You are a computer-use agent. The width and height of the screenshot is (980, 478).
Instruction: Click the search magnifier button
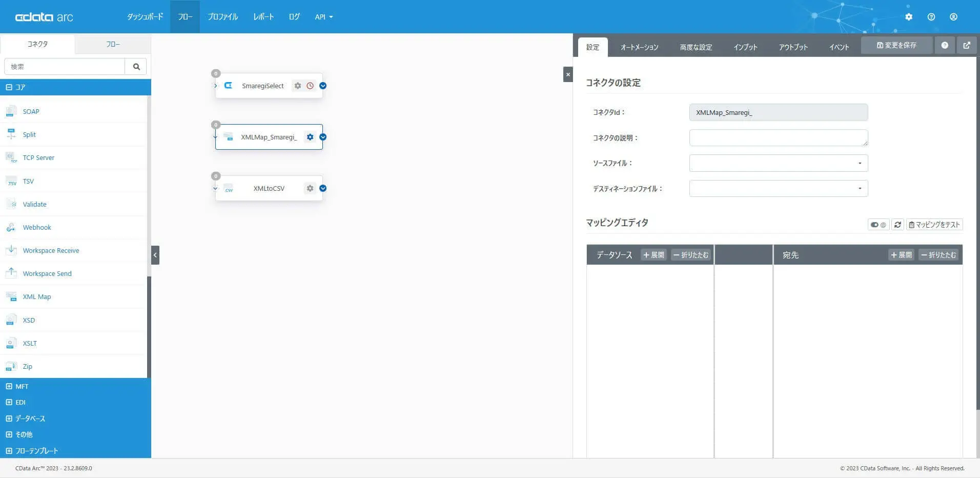(x=136, y=67)
